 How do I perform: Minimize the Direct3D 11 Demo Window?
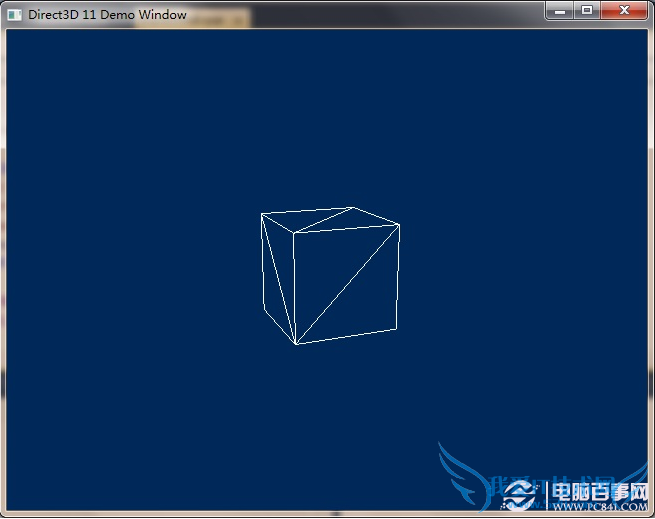pyautogui.click(x=560, y=11)
